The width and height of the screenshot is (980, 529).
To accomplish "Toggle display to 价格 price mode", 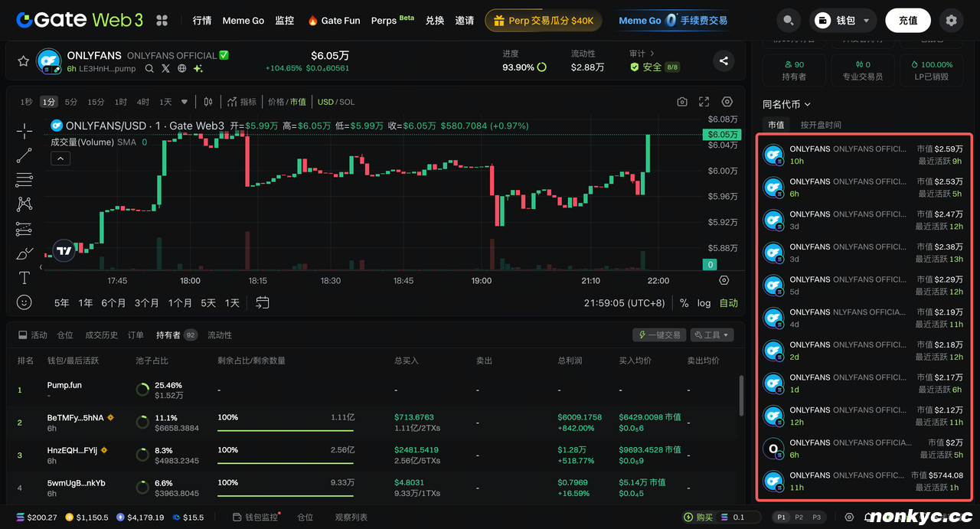I will [x=276, y=102].
